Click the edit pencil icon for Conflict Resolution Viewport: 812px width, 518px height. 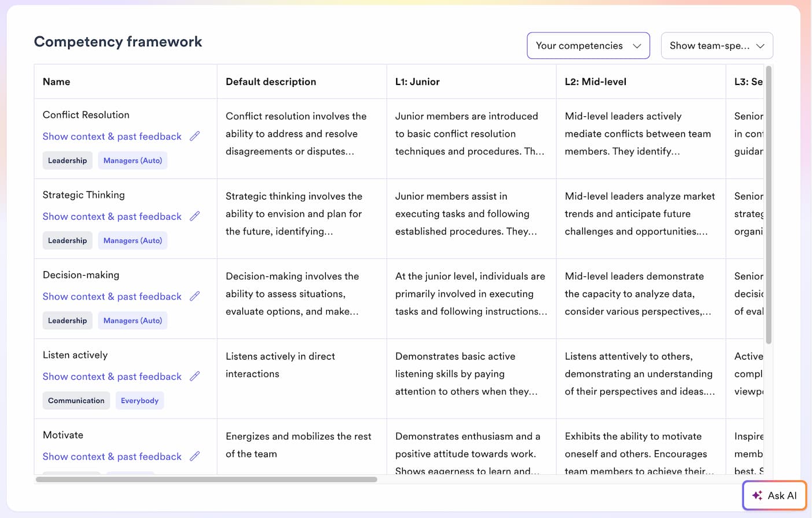click(194, 136)
